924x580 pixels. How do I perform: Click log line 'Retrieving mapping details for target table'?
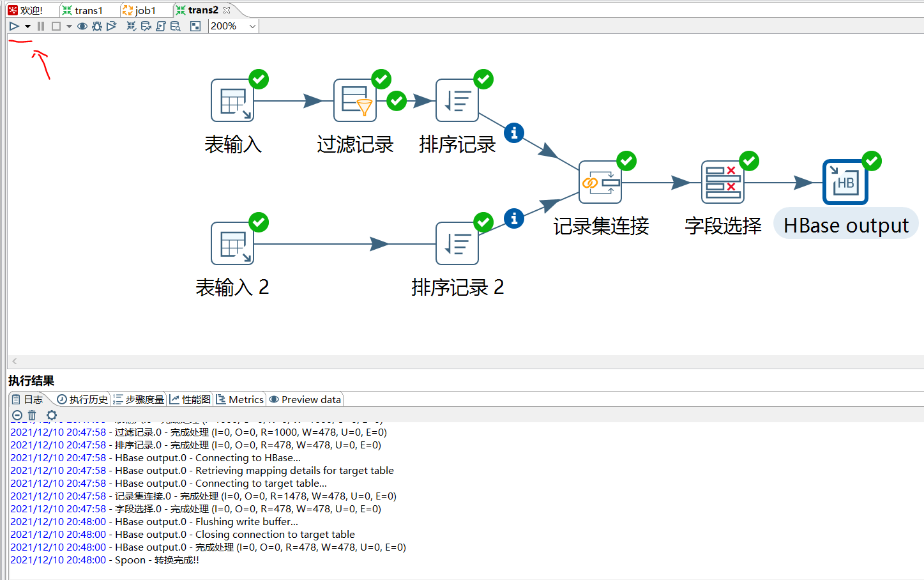[x=202, y=470]
